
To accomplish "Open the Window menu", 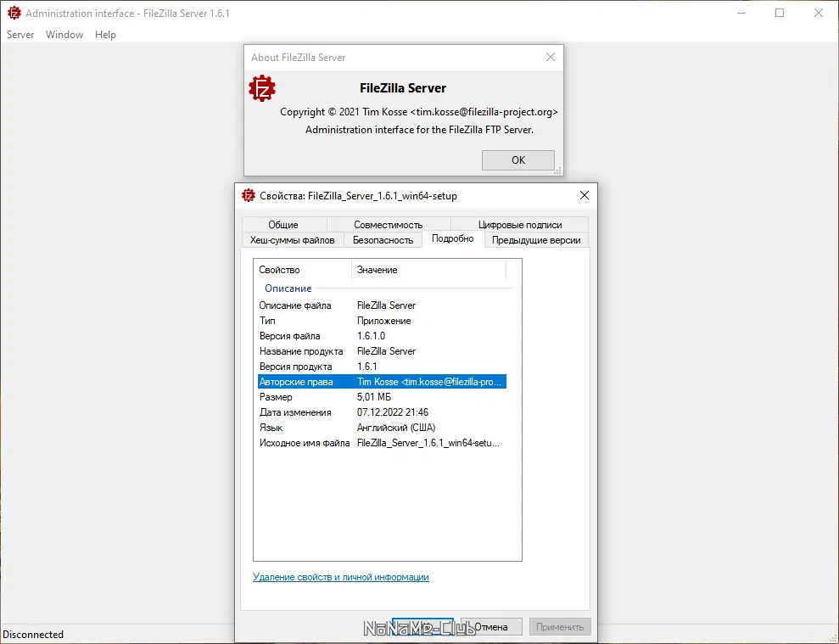I will [64, 35].
